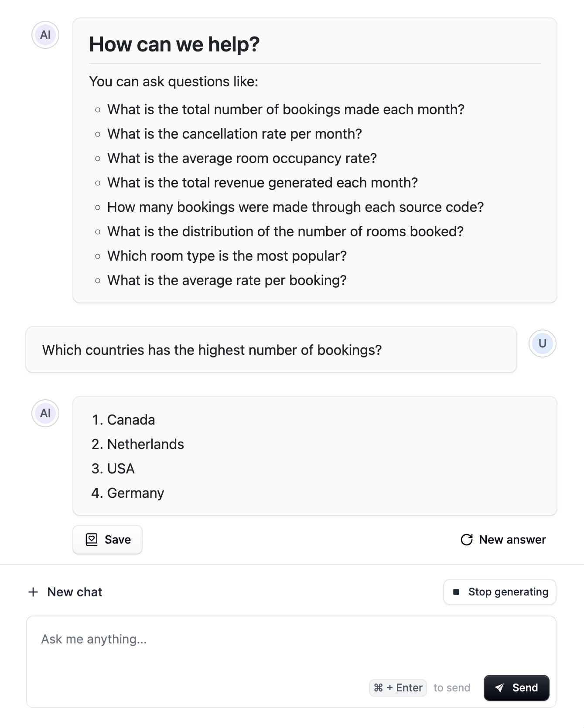
Task: Choose the average room occupancy rate question
Action: pos(242,158)
